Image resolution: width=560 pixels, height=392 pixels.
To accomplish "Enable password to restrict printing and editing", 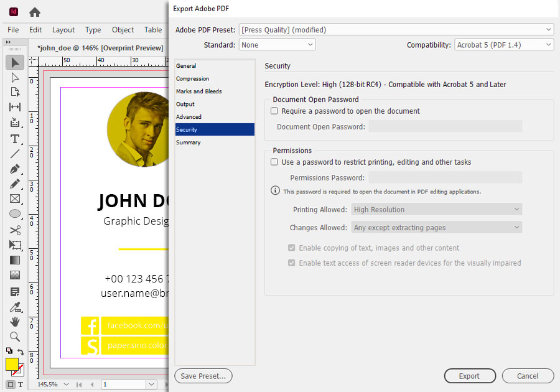I will point(274,162).
